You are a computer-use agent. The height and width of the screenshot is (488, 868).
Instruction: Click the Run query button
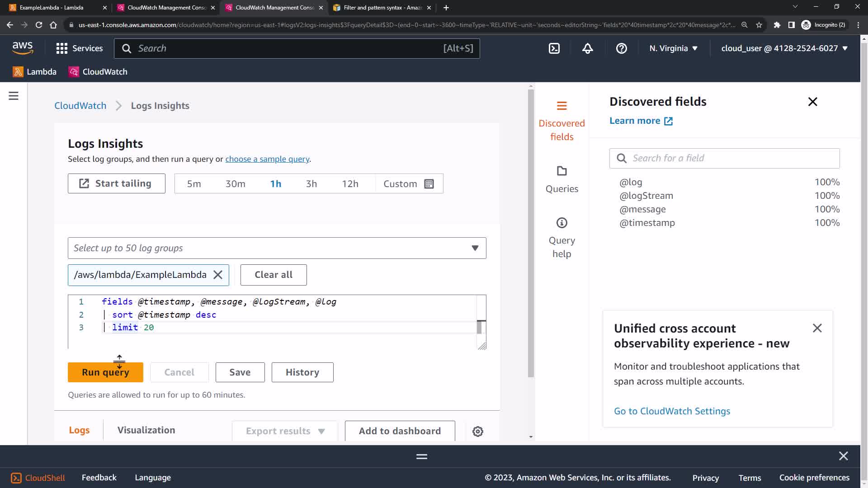pyautogui.click(x=105, y=372)
